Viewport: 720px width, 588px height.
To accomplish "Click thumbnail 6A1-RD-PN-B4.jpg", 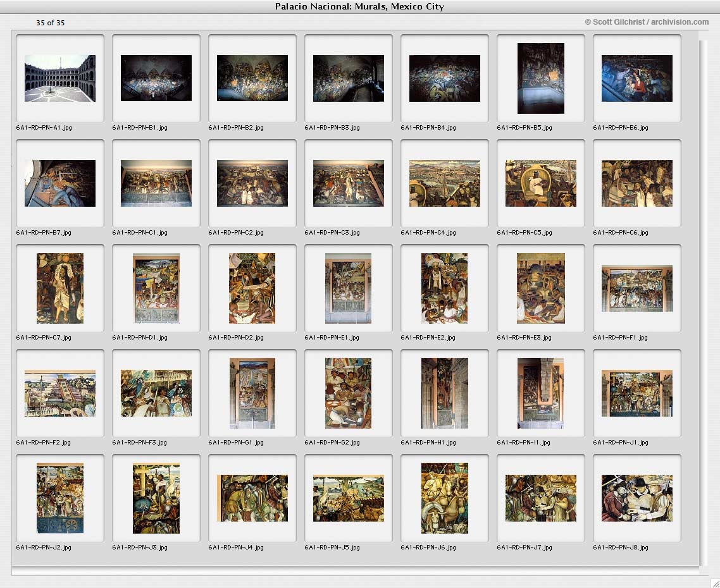I will click(x=445, y=78).
